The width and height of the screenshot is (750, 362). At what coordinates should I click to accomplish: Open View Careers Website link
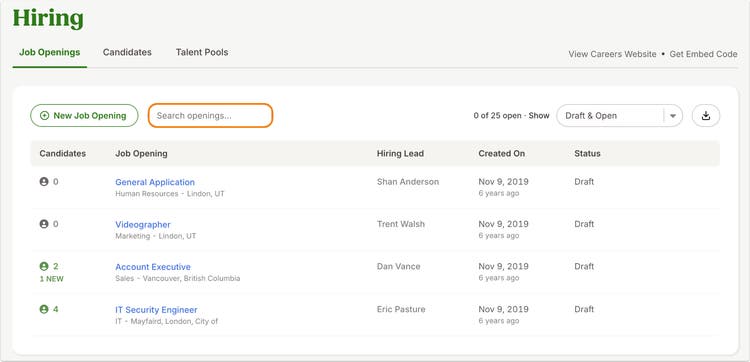[x=612, y=54]
